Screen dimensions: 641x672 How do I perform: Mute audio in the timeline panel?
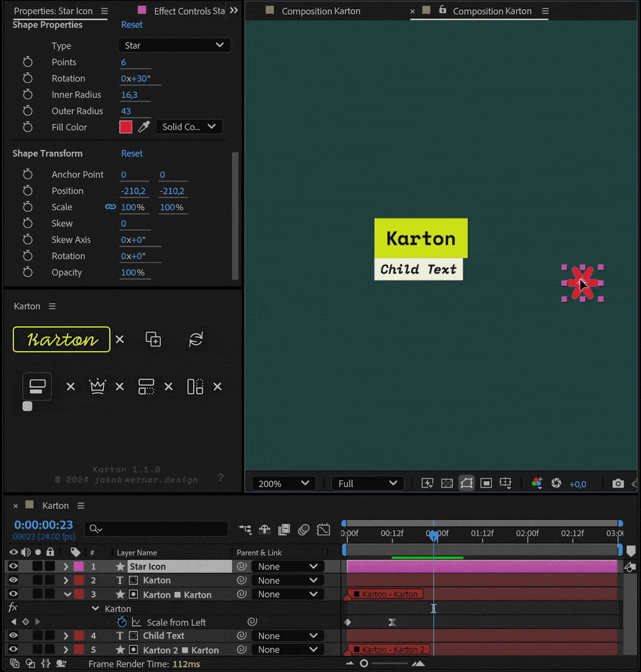26,552
